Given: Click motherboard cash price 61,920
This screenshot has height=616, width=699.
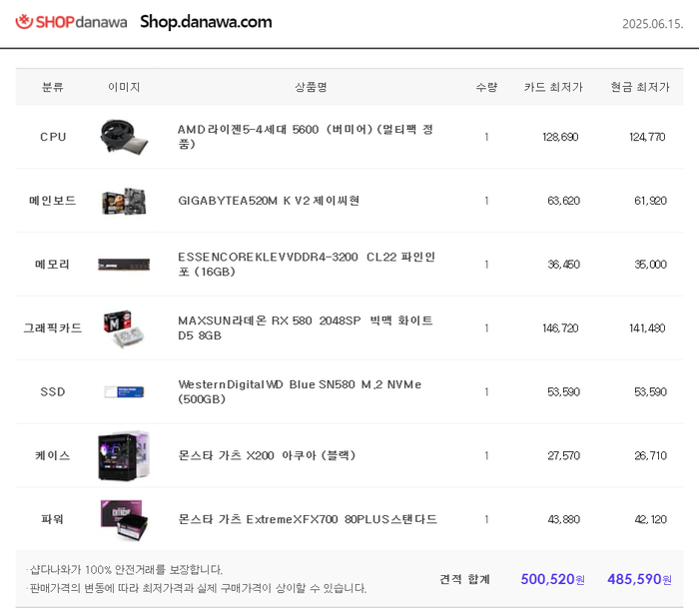Looking at the screenshot, I should tap(650, 201).
